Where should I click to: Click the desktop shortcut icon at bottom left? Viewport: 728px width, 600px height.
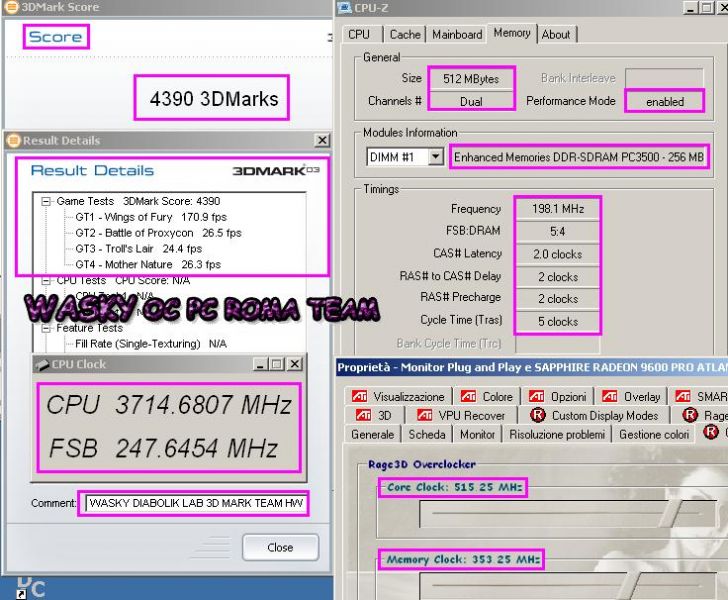[31, 588]
